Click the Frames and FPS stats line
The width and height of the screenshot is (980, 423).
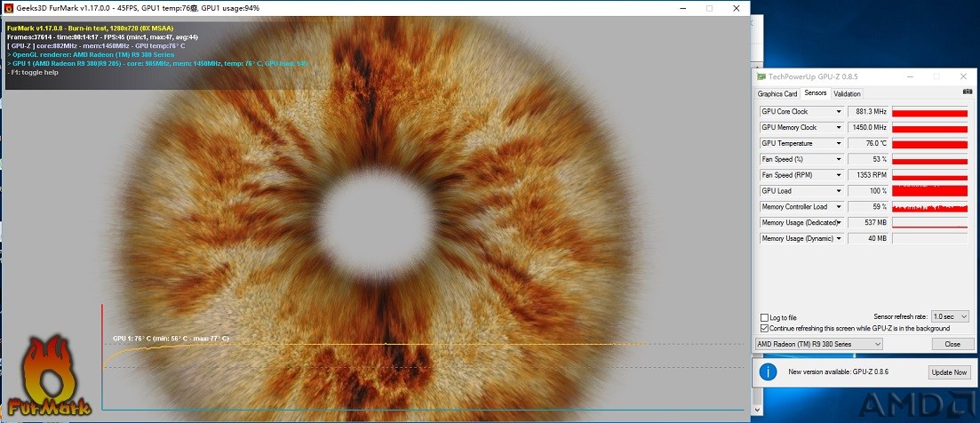coord(102,36)
